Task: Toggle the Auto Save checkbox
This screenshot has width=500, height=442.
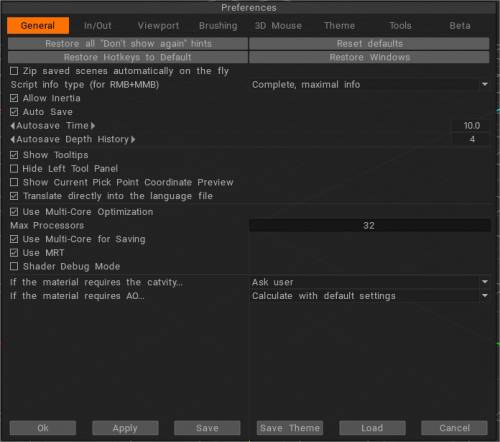Action: point(14,112)
